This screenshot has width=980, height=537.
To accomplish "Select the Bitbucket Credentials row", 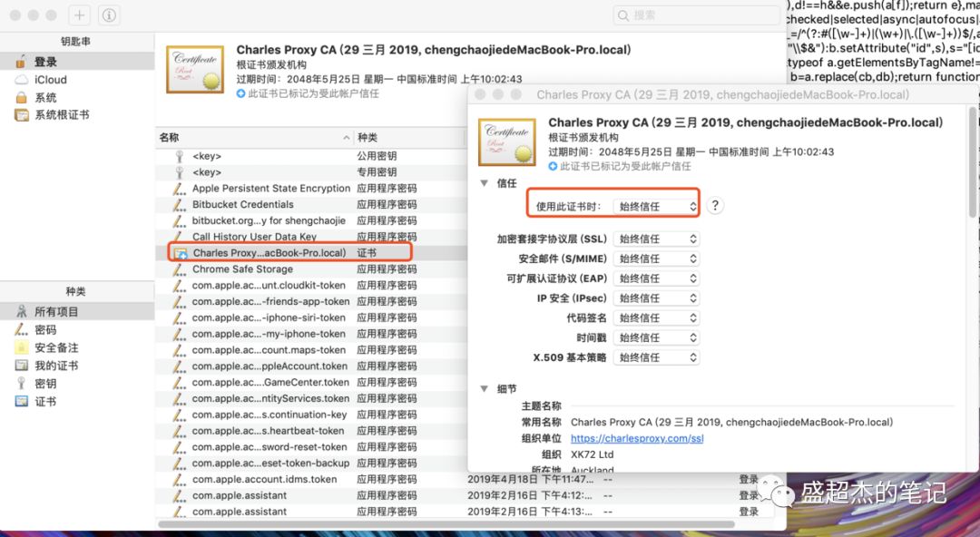I will pos(311,204).
